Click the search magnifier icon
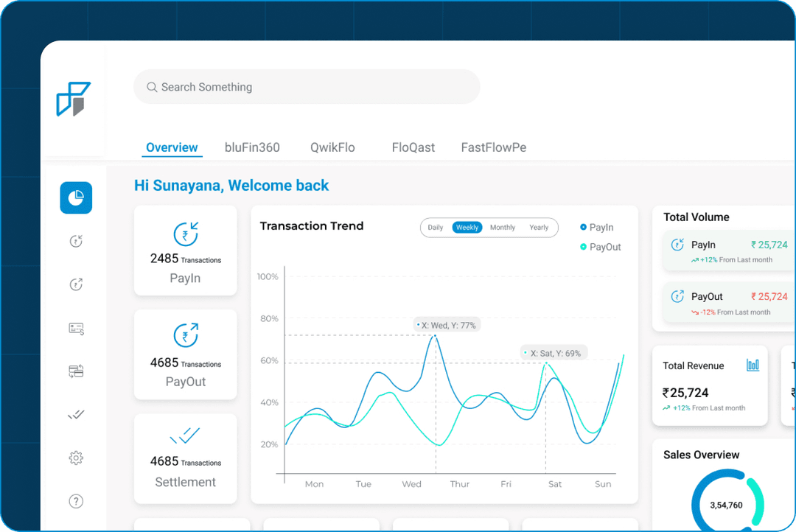 pyautogui.click(x=152, y=87)
